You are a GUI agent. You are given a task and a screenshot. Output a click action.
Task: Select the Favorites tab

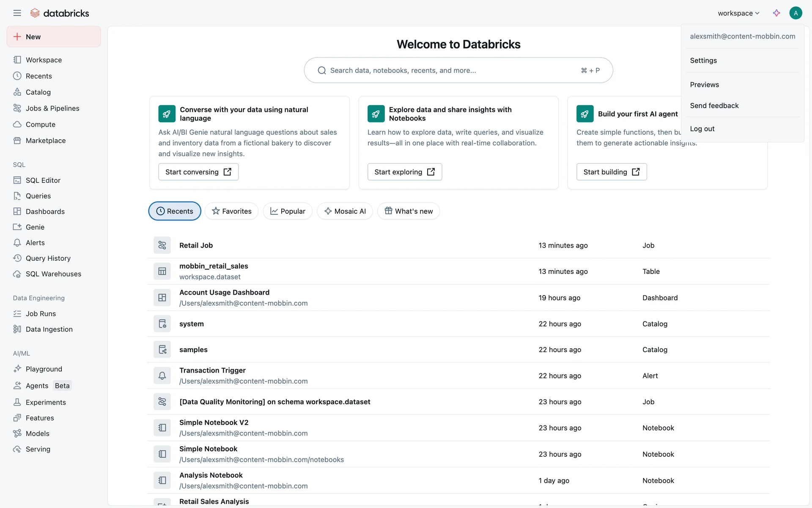point(231,211)
